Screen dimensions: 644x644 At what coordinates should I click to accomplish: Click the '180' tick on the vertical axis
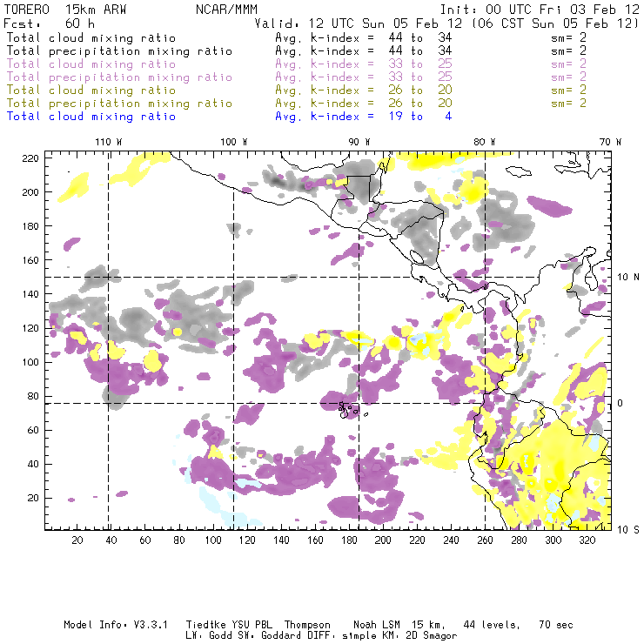click(30, 226)
